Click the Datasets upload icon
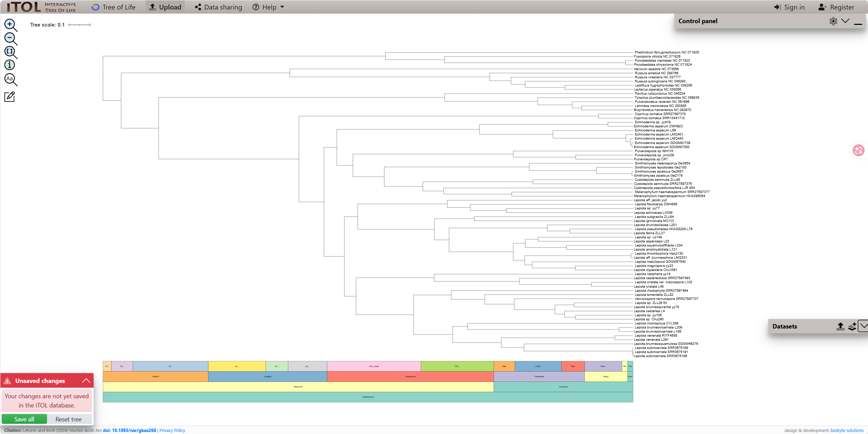The image size is (868, 434). (840, 326)
